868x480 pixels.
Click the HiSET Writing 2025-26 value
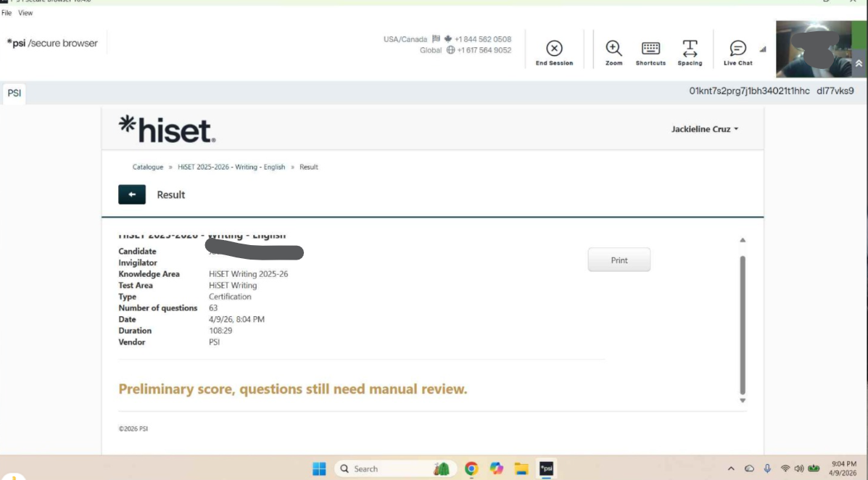[x=249, y=273]
